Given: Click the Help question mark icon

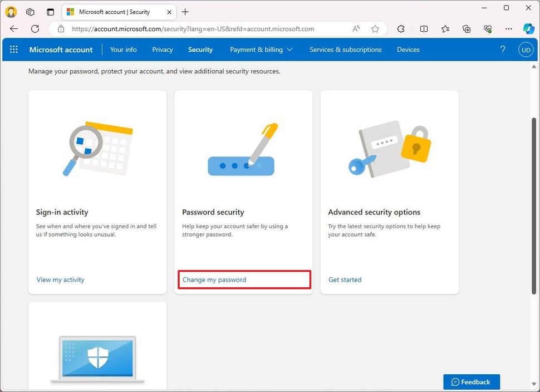Looking at the screenshot, I should [x=503, y=49].
